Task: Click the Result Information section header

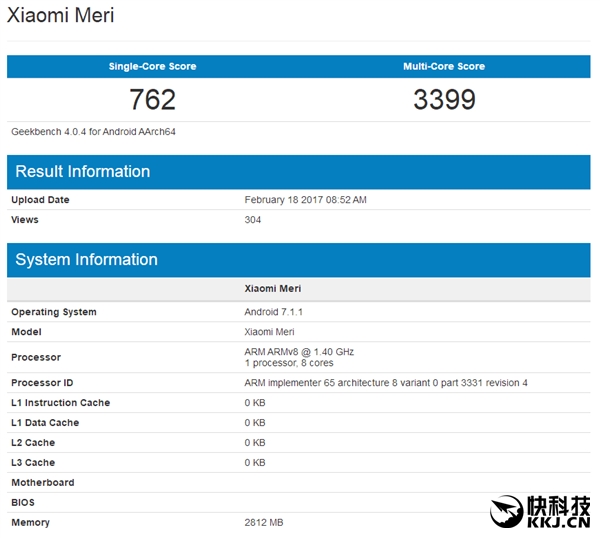Action: (x=83, y=171)
